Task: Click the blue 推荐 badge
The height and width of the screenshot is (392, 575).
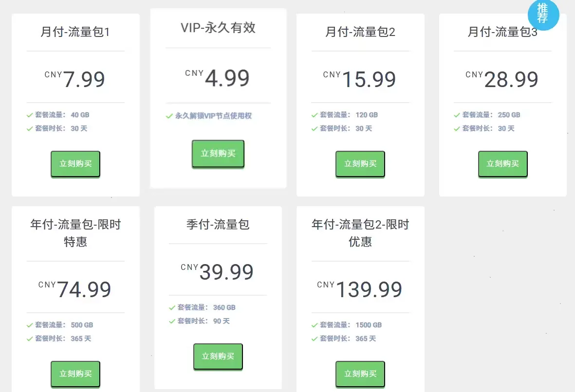Action: (543, 15)
